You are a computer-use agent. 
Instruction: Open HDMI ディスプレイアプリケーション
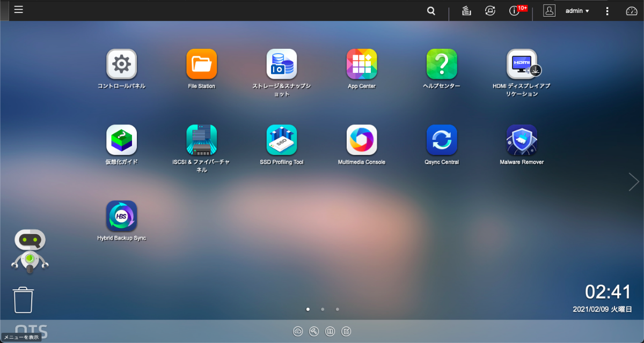[522, 64]
